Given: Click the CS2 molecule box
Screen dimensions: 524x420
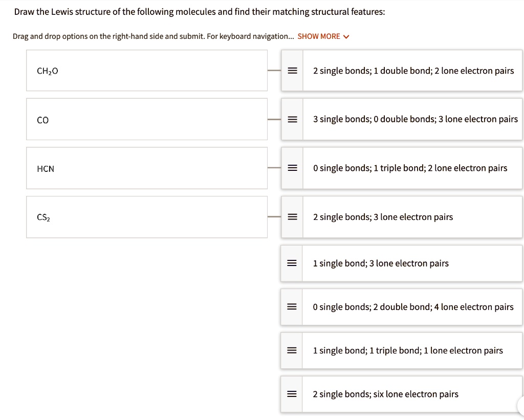Looking at the screenshot, I should pyautogui.click(x=147, y=216).
